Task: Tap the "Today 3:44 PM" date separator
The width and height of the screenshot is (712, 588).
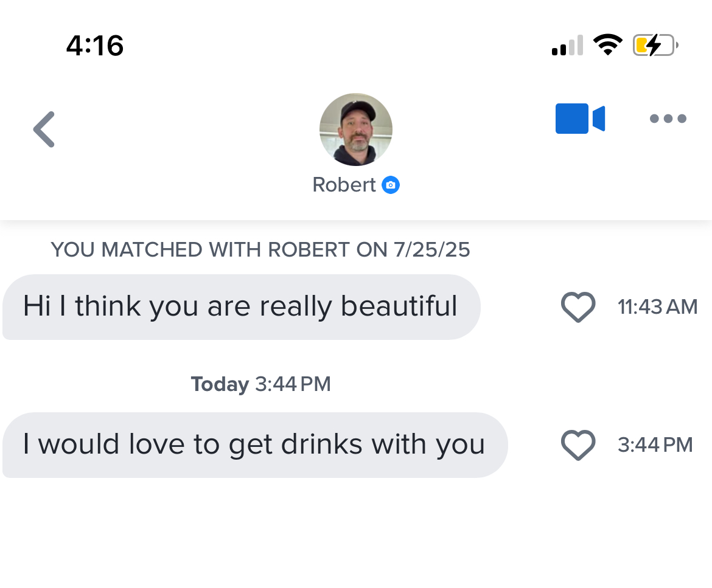Action: [260, 384]
